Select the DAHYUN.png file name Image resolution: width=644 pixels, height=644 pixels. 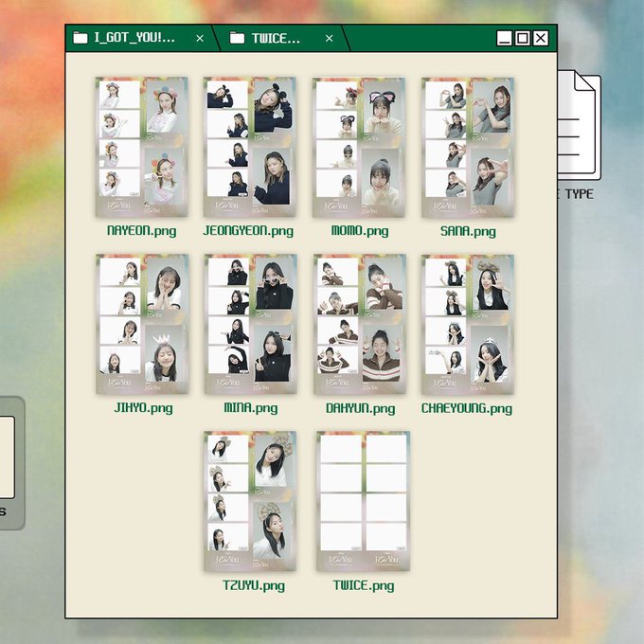tap(360, 409)
